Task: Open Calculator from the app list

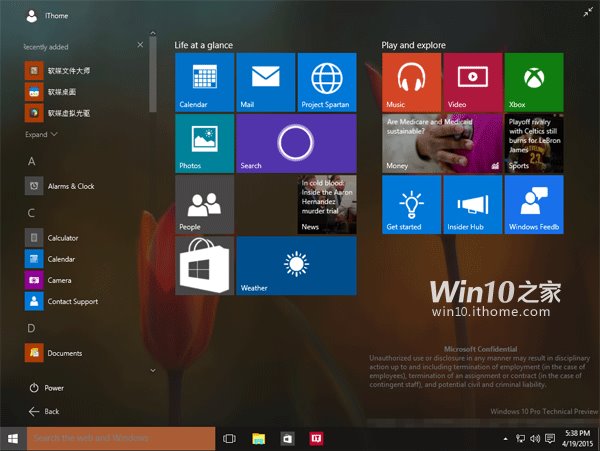Action: pos(52,238)
